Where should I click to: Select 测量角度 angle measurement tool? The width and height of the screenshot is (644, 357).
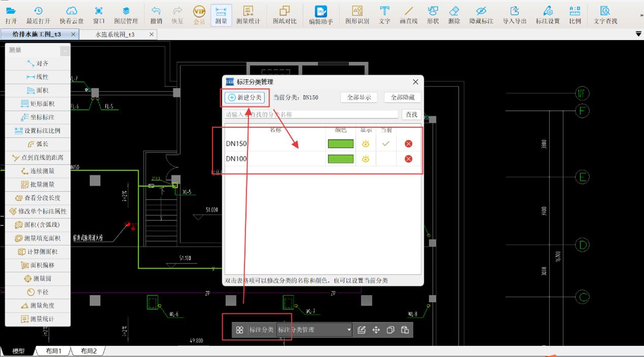pyautogui.click(x=38, y=306)
